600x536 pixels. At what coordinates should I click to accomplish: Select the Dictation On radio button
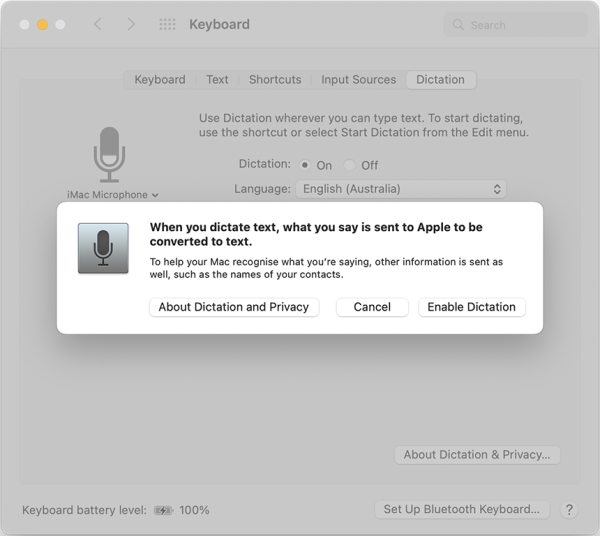coord(305,165)
